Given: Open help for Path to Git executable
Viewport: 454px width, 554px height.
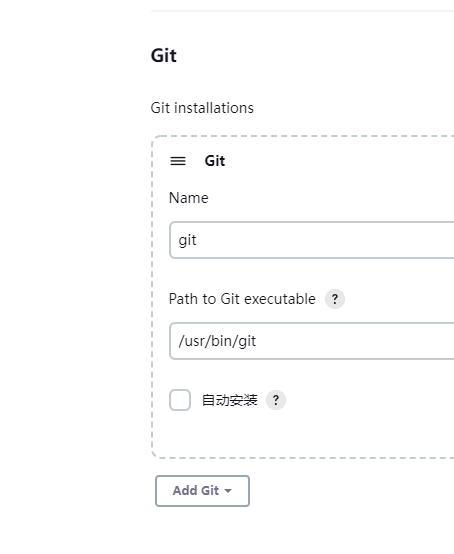Looking at the screenshot, I should 335,299.
